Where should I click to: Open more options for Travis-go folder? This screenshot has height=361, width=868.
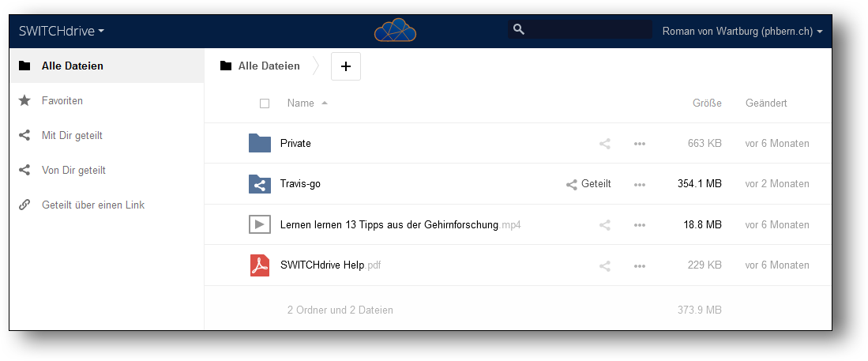(640, 184)
